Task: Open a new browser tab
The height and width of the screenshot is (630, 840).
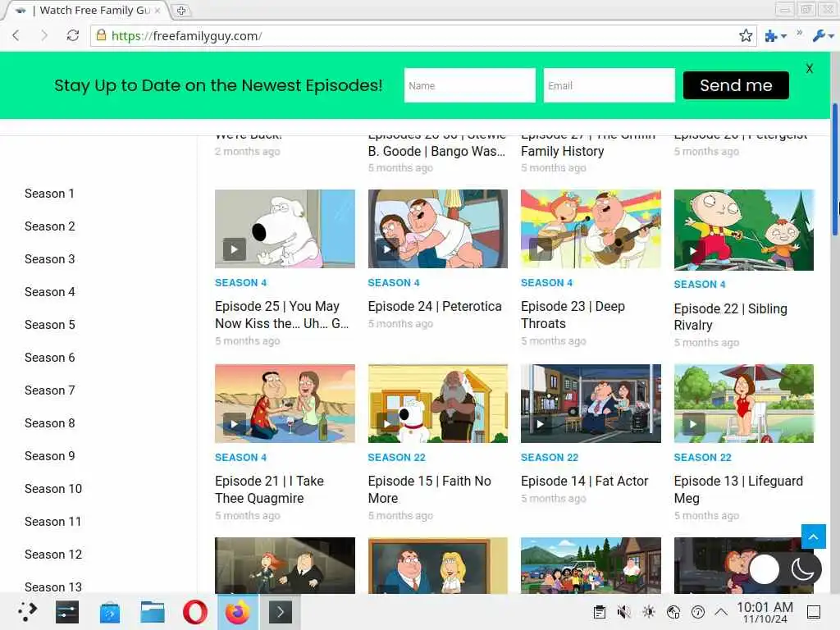Action: [x=181, y=10]
